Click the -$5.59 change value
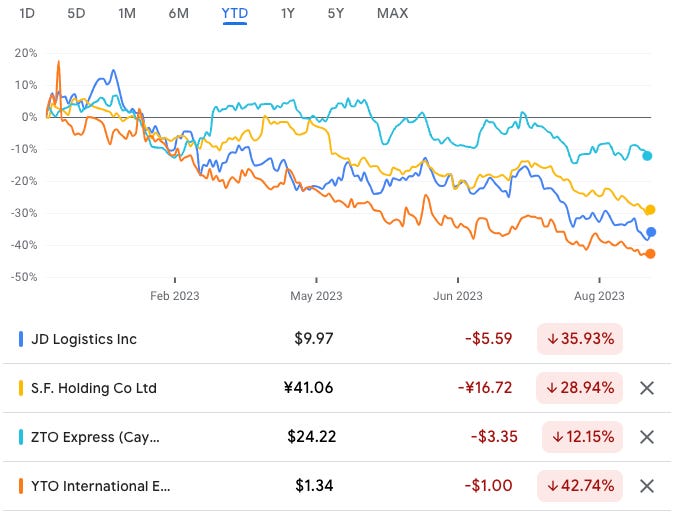The width and height of the screenshot is (673, 515). pos(488,339)
